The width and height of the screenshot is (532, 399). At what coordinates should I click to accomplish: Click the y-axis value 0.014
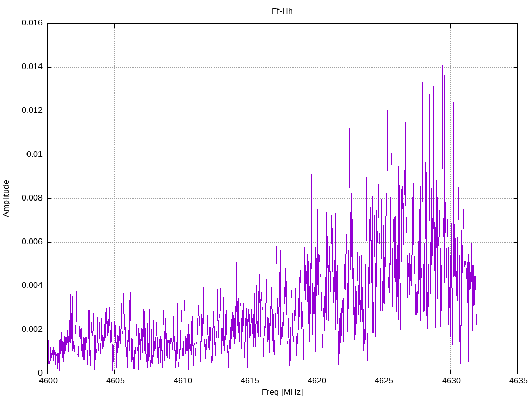click(32, 67)
